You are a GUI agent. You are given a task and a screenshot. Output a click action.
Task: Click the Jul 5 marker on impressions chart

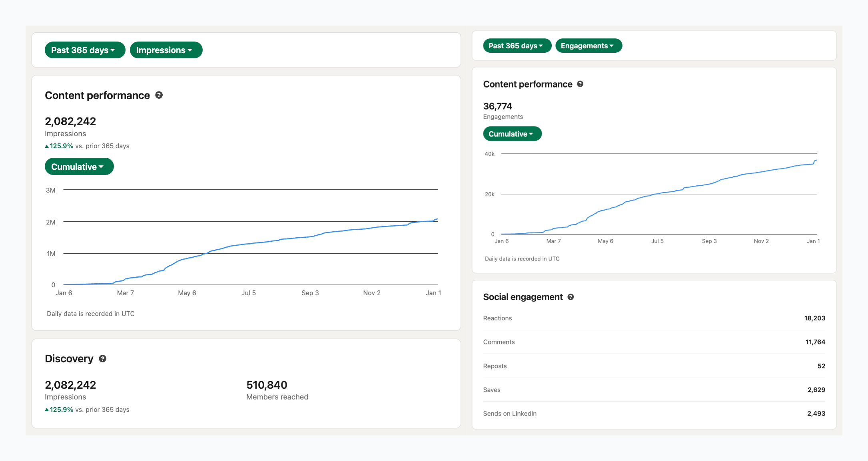(x=248, y=293)
